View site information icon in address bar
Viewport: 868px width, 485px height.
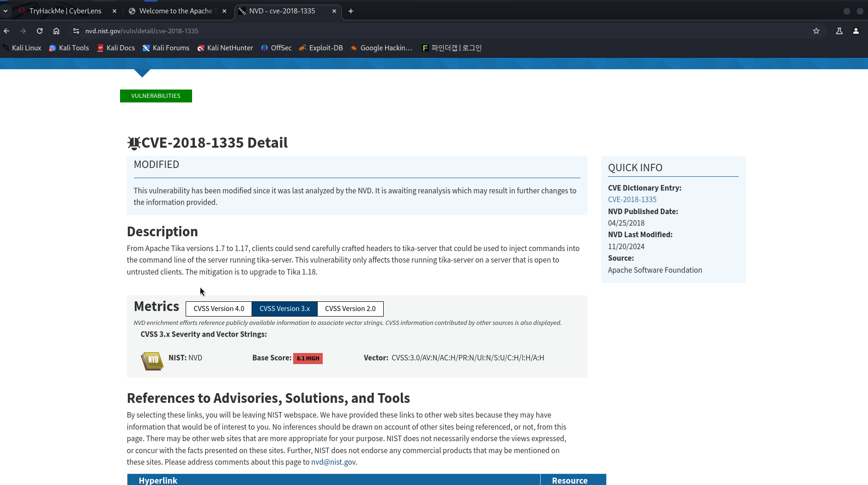point(76,31)
